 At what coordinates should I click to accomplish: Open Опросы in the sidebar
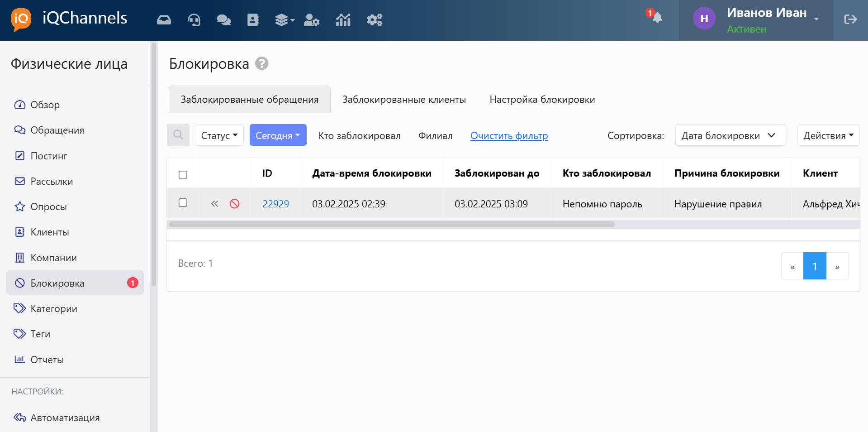[75, 206]
